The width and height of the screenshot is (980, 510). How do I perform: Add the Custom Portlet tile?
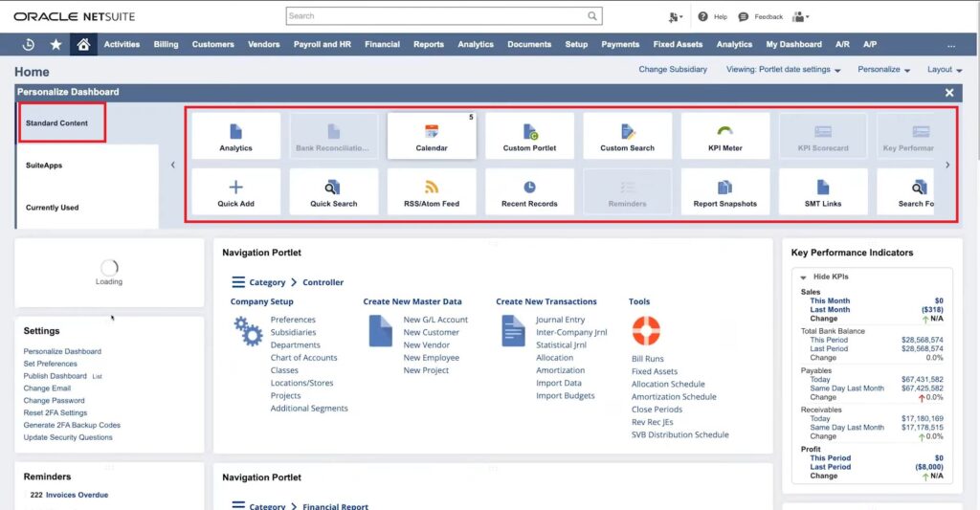click(x=529, y=136)
